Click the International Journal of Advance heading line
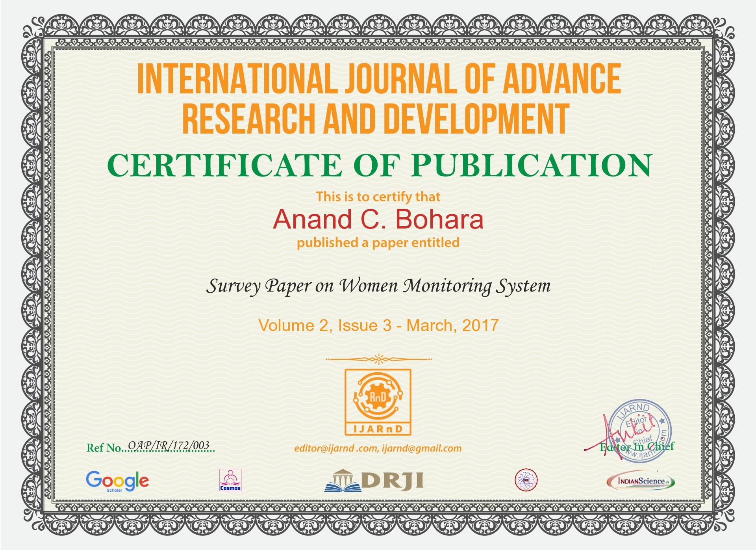 (379, 79)
